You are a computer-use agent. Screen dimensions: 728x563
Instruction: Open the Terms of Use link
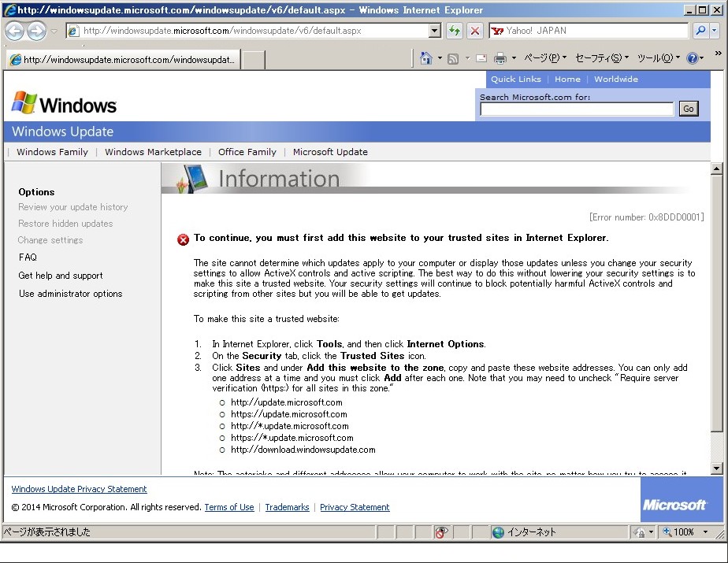229,507
